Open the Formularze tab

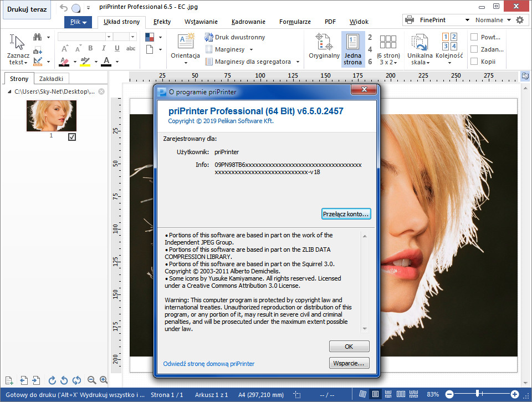(295, 22)
